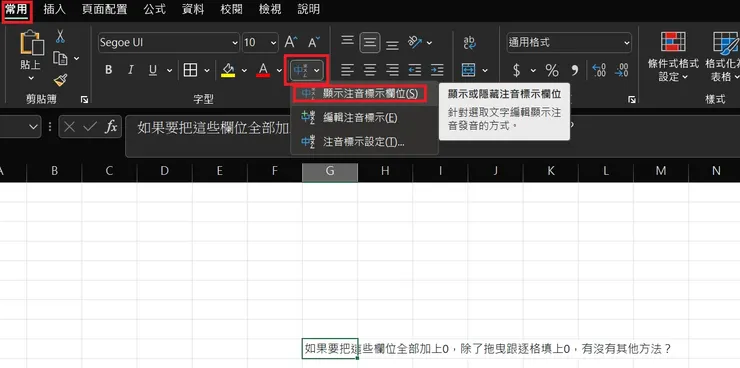The width and height of the screenshot is (740, 368).
Task: Open the Segoe UI font name dropdown
Action: tap(235, 43)
